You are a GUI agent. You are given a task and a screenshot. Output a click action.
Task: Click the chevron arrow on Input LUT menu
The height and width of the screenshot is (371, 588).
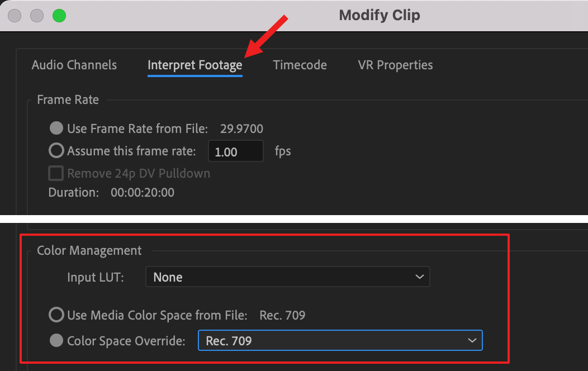(420, 277)
